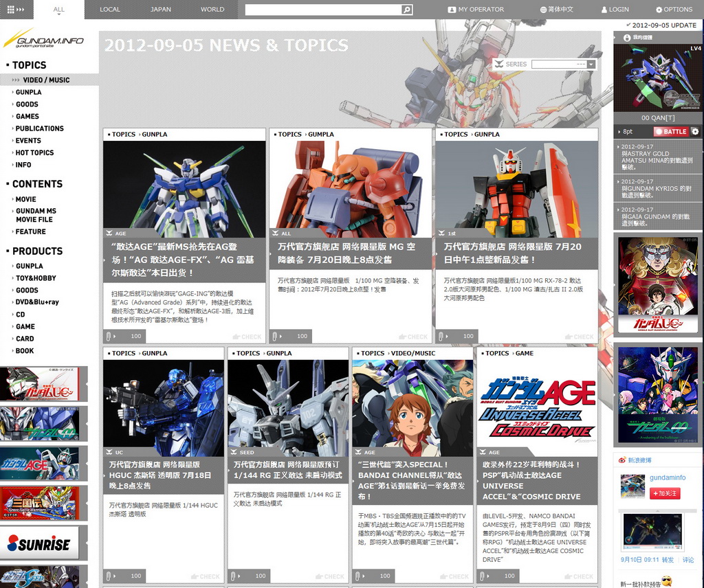Open the HOT TOPICS sidebar link
The image size is (704, 588).
pyautogui.click(x=34, y=152)
